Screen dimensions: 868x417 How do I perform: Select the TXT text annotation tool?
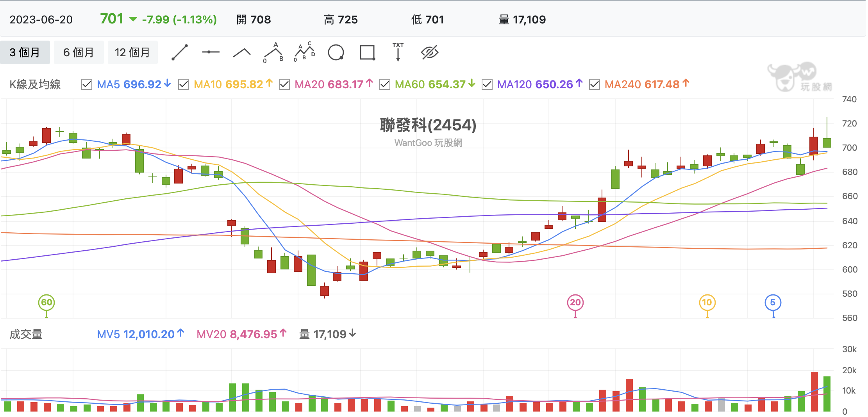tap(398, 52)
